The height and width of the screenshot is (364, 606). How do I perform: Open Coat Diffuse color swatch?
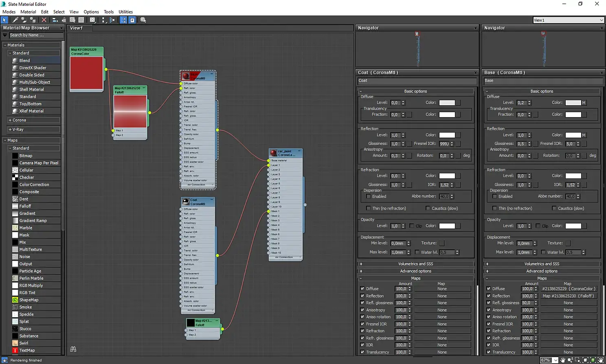point(447,103)
